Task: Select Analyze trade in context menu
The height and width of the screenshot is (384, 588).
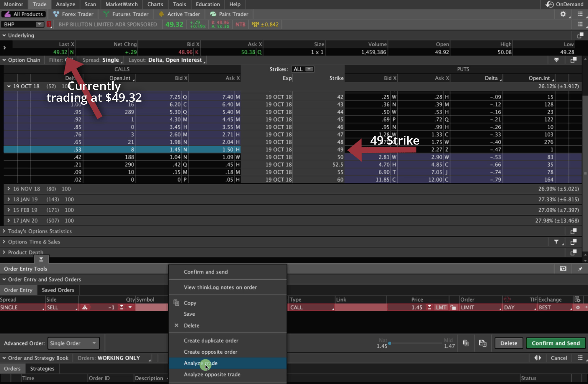Action: click(x=228, y=363)
